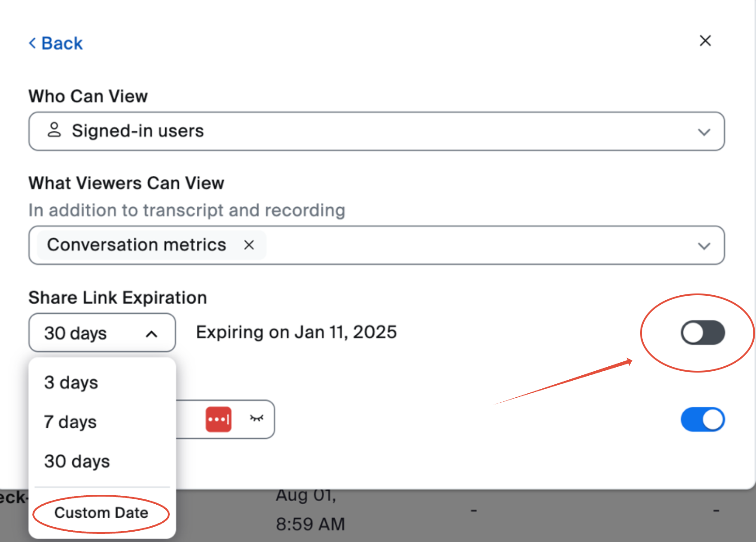Toggle the Share Link Expiration switch
The image size is (756, 542).
tap(703, 333)
